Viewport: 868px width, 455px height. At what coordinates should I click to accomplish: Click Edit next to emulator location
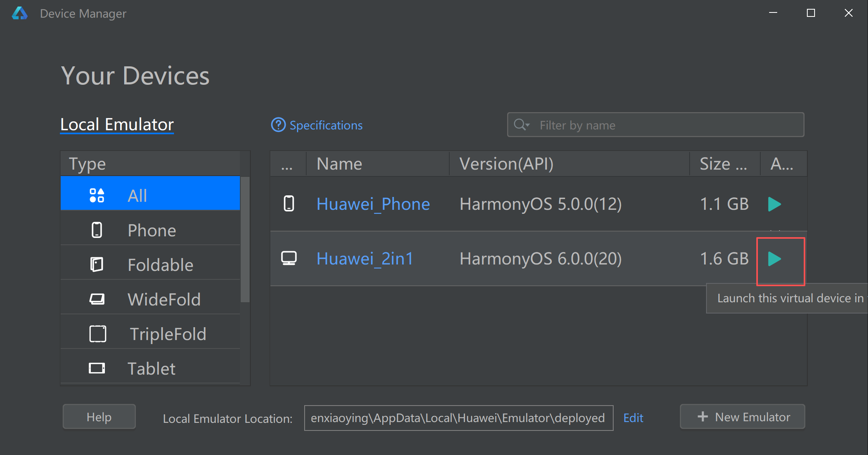click(633, 418)
